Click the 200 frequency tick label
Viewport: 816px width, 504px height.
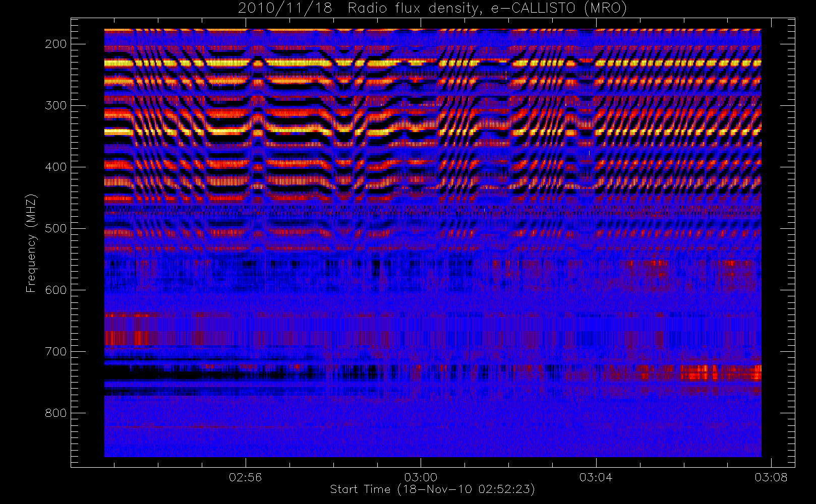[56, 44]
